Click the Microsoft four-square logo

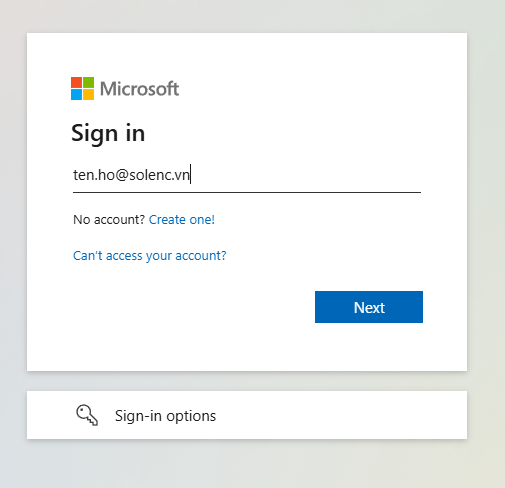[82, 88]
